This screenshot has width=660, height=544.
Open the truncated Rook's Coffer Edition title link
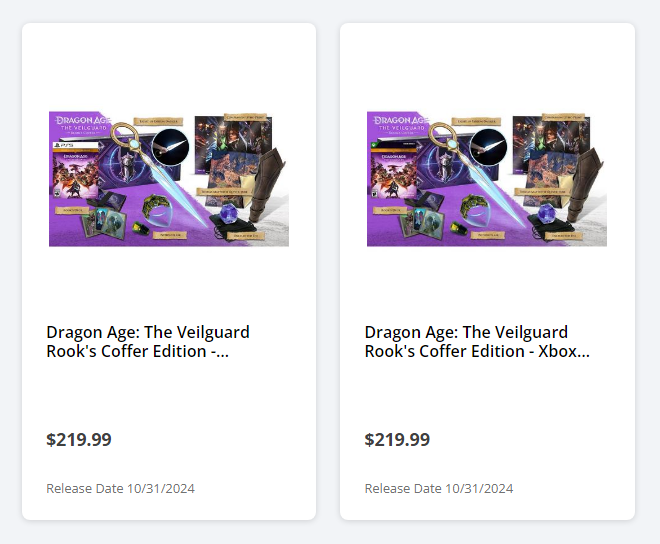tap(148, 341)
